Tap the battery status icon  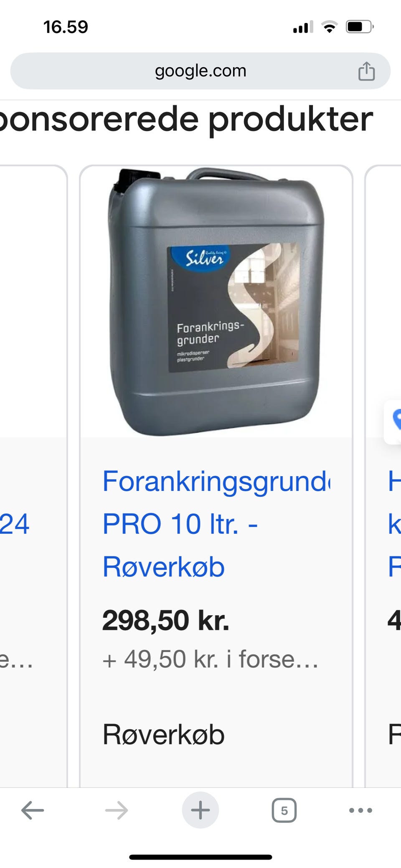coord(360,27)
